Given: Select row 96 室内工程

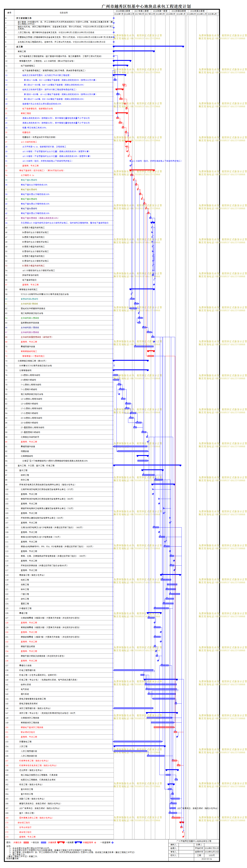Looking at the screenshot, I should [x=59, y=470].
